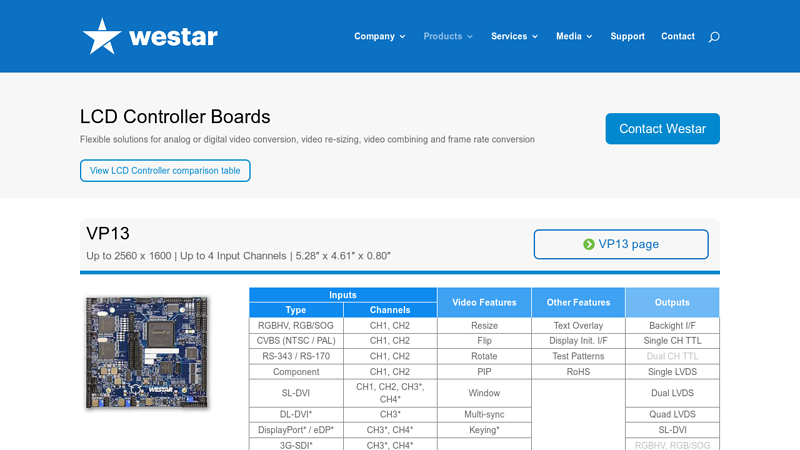This screenshot has width=800, height=450.
Task: Select the Inputs table header
Action: (343, 295)
